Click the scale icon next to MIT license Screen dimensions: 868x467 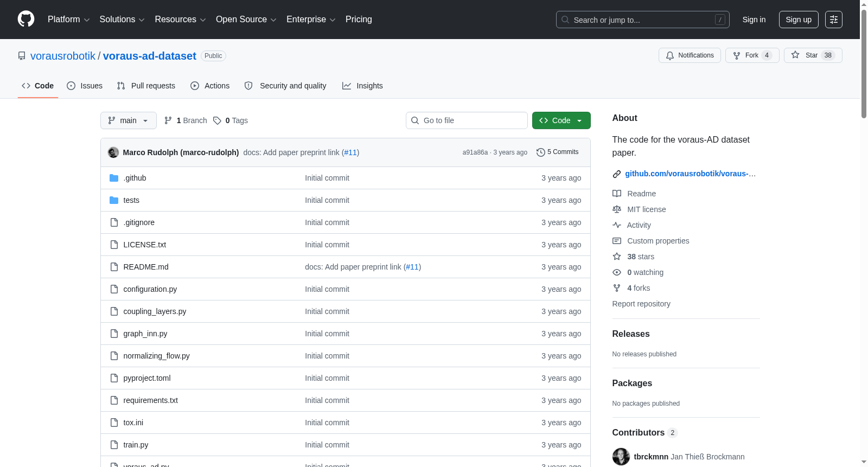pyautogui.click(x=617, y=209)
